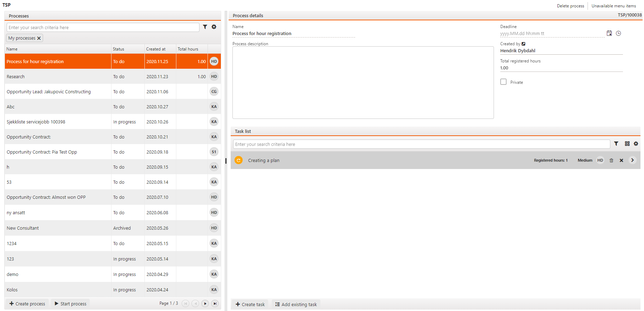This screenshot has width=644, height=311.
Task: Open Unavailable menu items
Action: pyautogui.click(x=614, y=6)
